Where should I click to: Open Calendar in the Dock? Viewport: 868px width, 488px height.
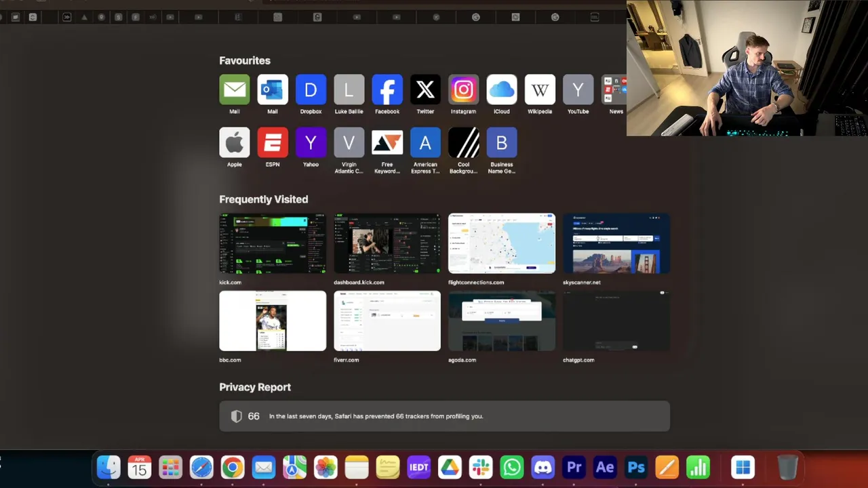click(x=140, y=467)
